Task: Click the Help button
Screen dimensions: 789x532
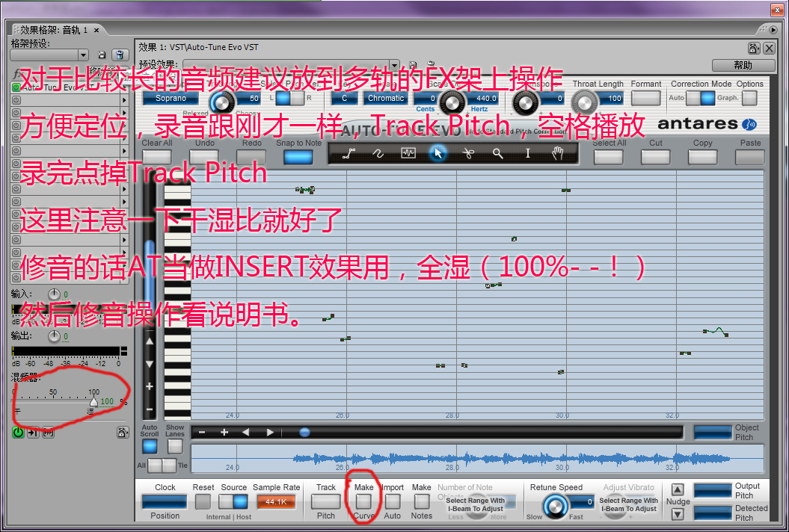Action: coord(743,65)
